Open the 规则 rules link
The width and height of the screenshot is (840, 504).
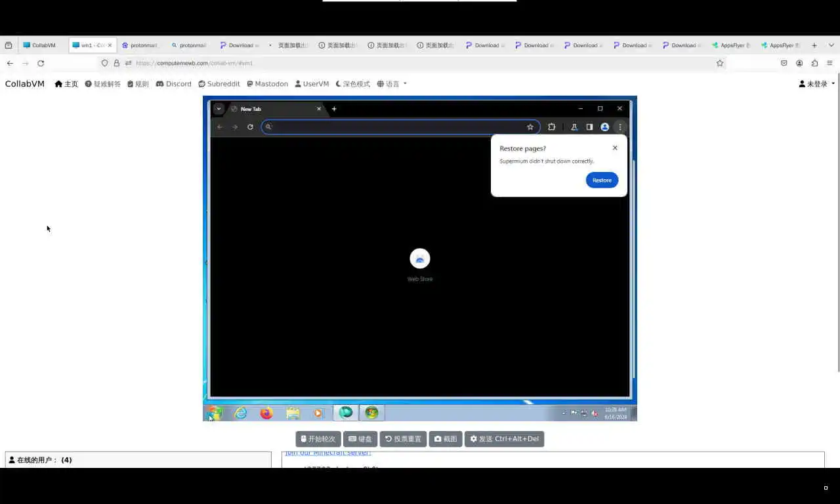[x=138, y=84]
